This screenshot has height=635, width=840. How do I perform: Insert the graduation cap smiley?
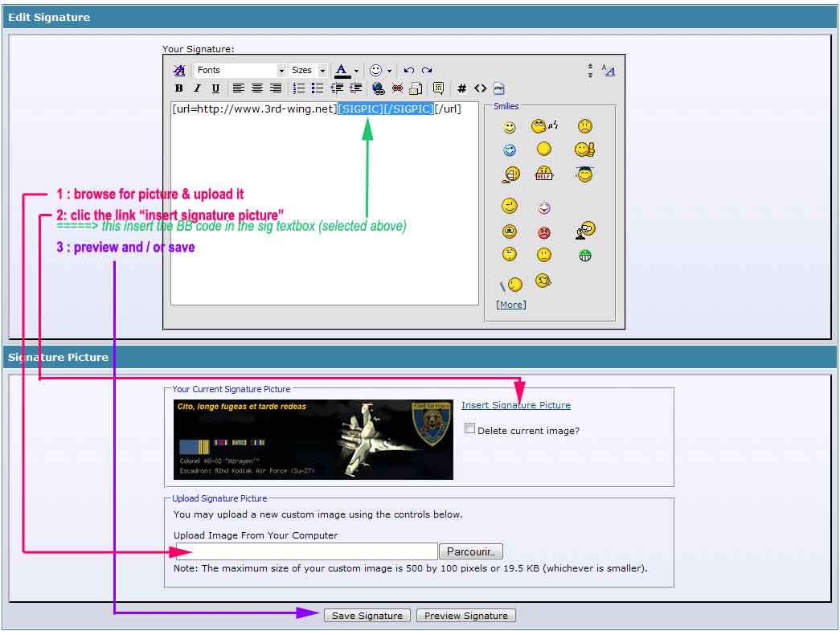585,174
